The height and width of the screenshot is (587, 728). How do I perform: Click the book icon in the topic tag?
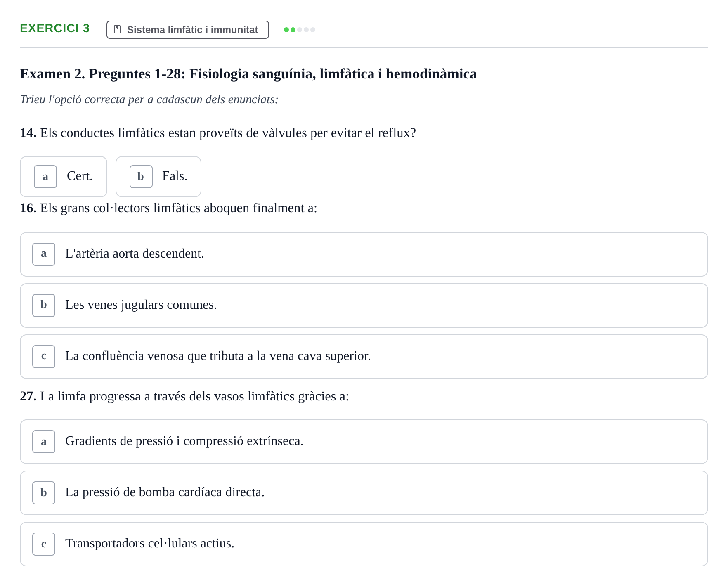pyautogui.click(x=117, y=30)
